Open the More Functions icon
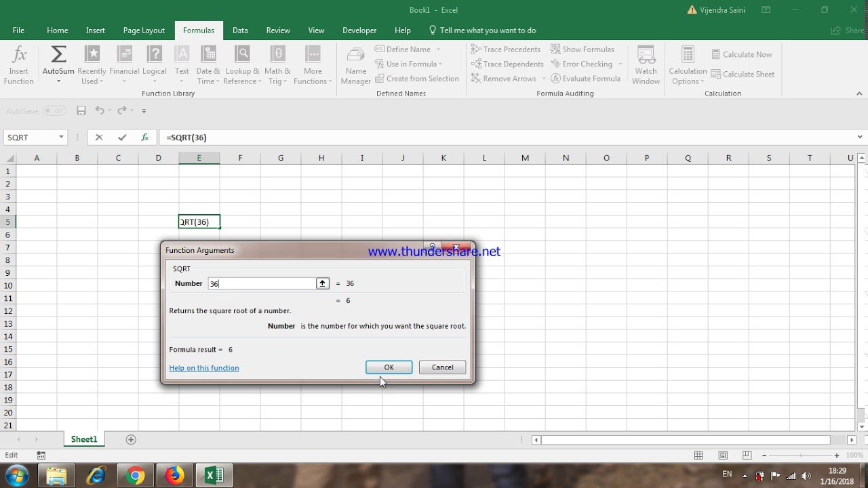 pyautogui.click(x=313, y=54)
